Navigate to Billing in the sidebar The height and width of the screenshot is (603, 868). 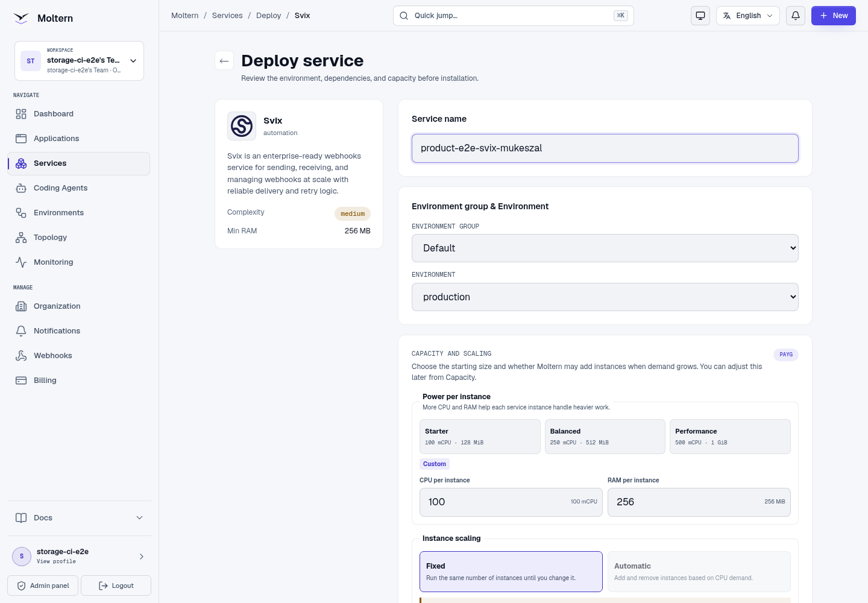point(79,380)
